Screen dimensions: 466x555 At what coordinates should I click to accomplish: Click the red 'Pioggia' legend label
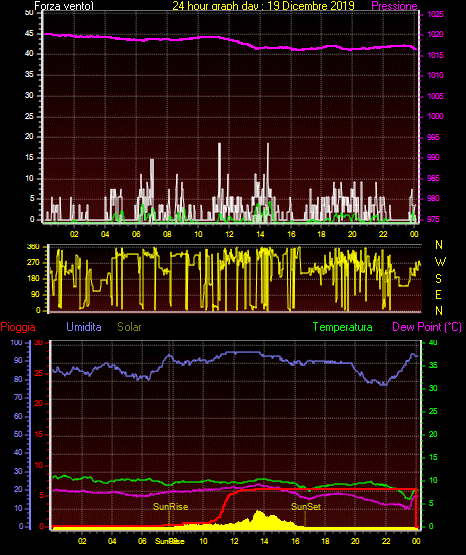tap(18, 327)
